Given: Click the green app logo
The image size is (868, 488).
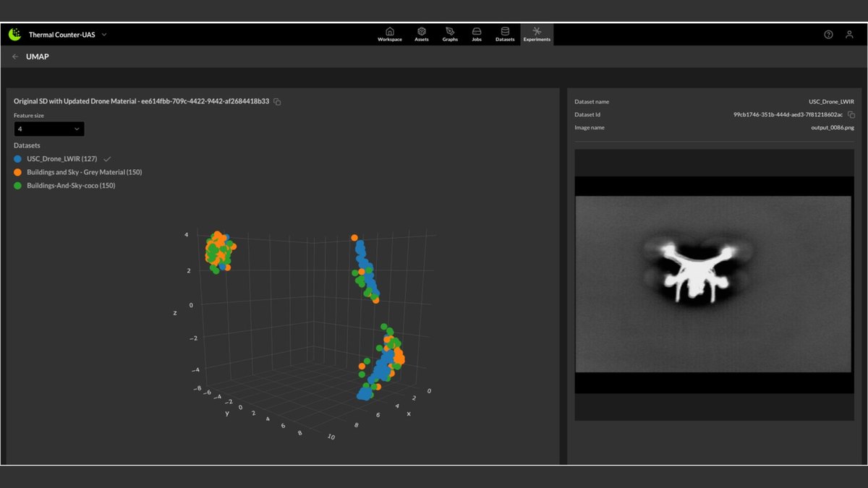Looking at the screenshot, I should coord(14,34).
